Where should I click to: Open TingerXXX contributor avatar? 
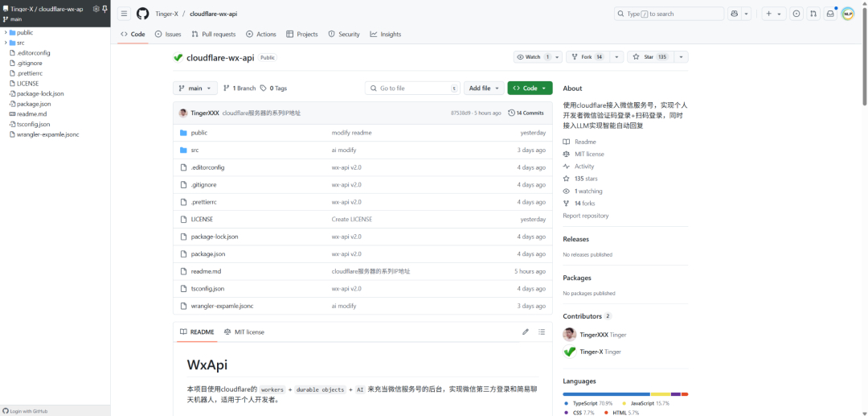569,335
